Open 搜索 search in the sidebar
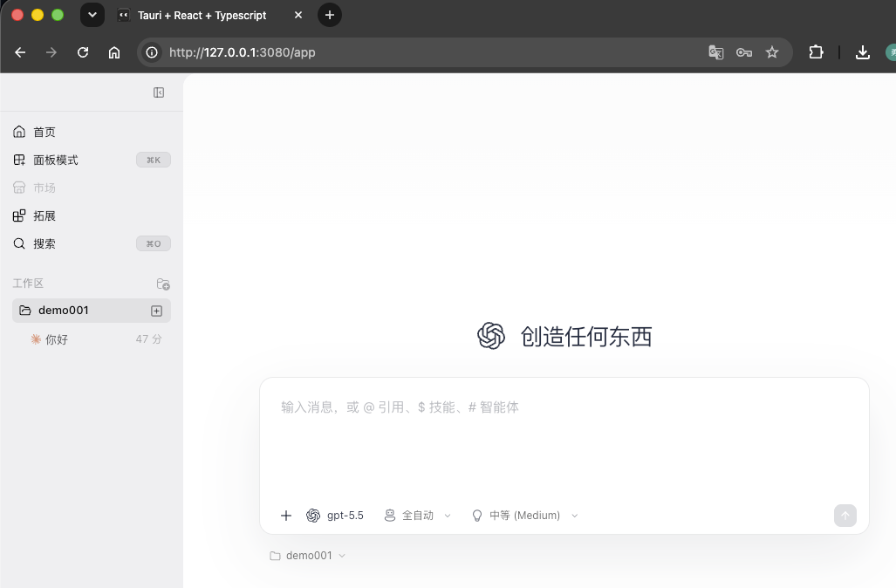This screenshot has height=588, width=896. [92, 244]
